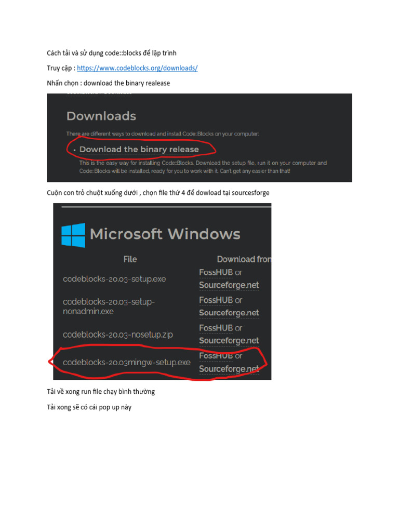Click the 'File' column header
This screenshot has height=532, width=399.
tap(130, 259)
